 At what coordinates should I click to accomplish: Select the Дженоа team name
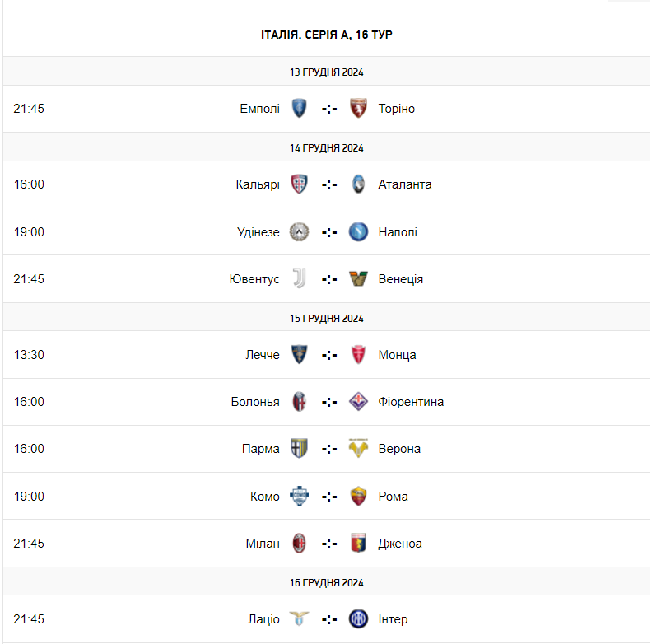click(x=400, y=544)
